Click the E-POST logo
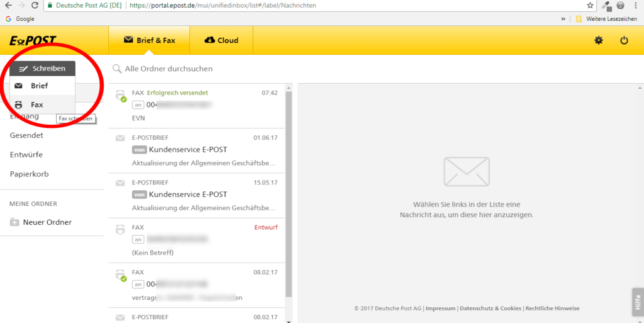 click(33, 40)
